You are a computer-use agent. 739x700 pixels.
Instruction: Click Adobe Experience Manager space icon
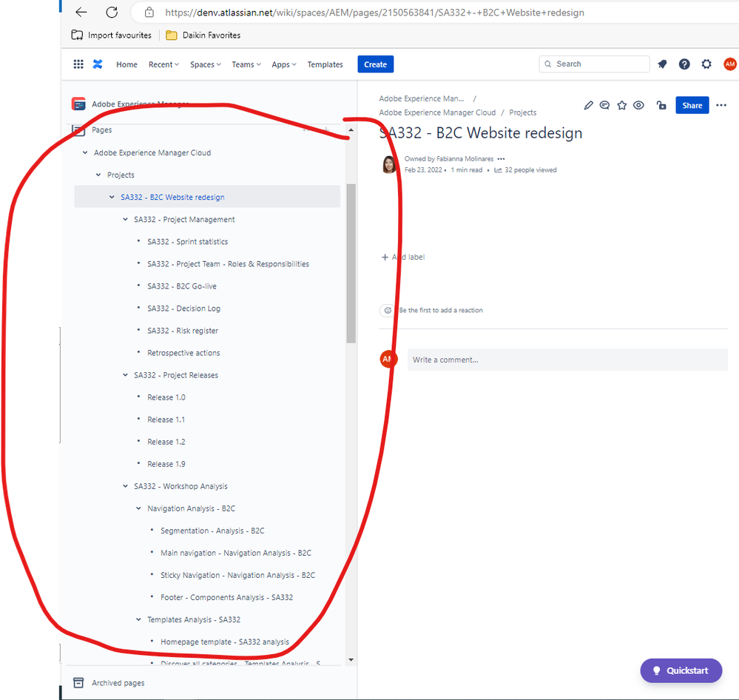78,104
